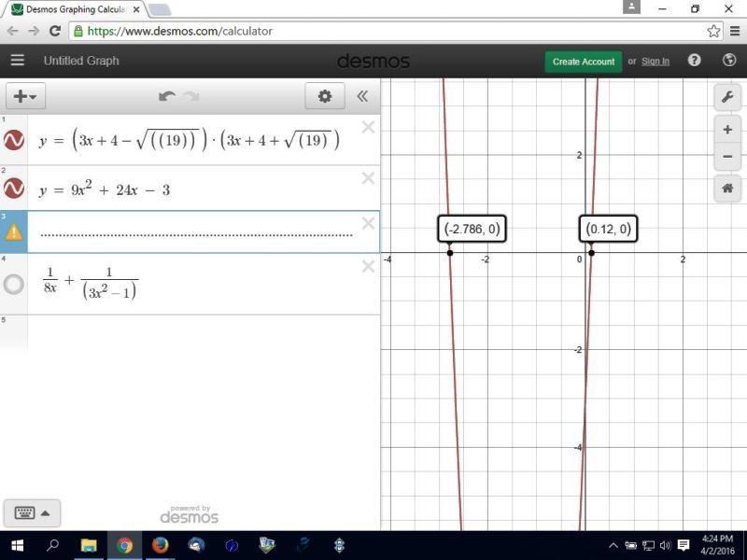
Task: Open the Desmos hamburger menu
Action: 17,61
